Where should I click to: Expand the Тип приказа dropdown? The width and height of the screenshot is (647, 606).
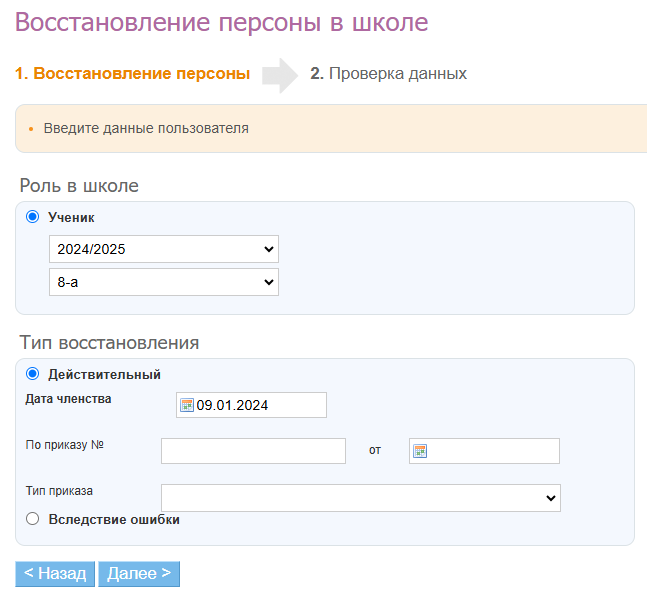pos(360,498)
